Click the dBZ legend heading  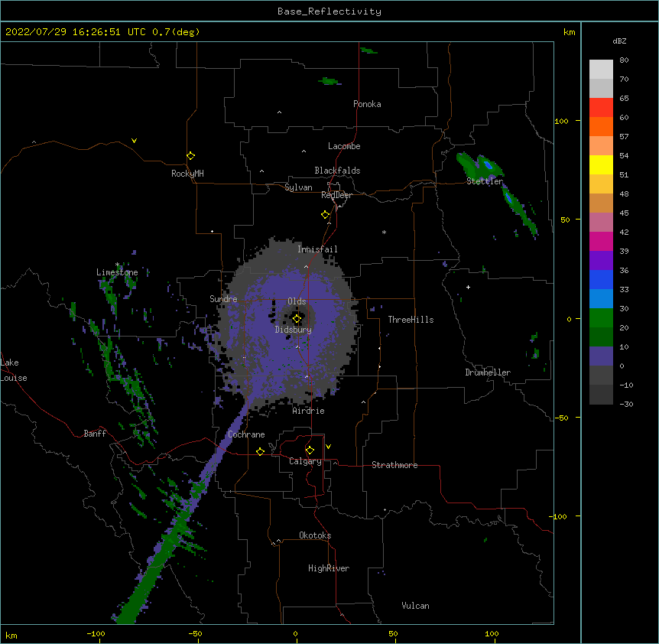pyautogui.click(x=619, y=41)
